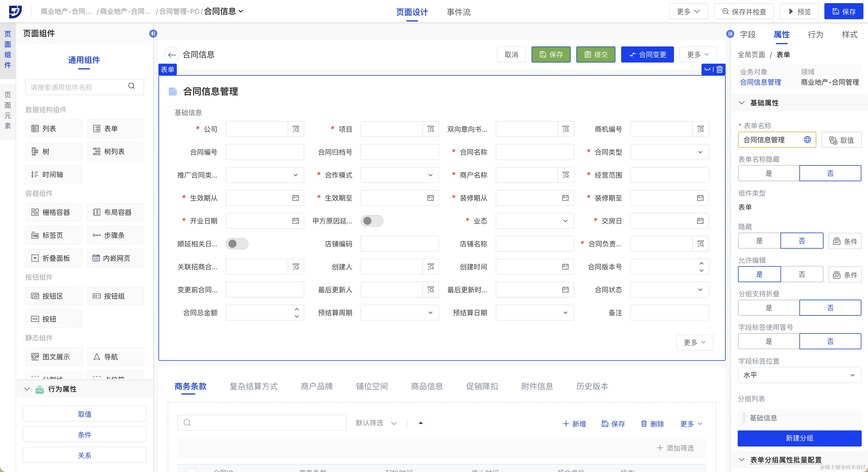Open calendar icon for 生效期从 field
The height and width of the screenshot is (472, 868).
tap(296, 198)
